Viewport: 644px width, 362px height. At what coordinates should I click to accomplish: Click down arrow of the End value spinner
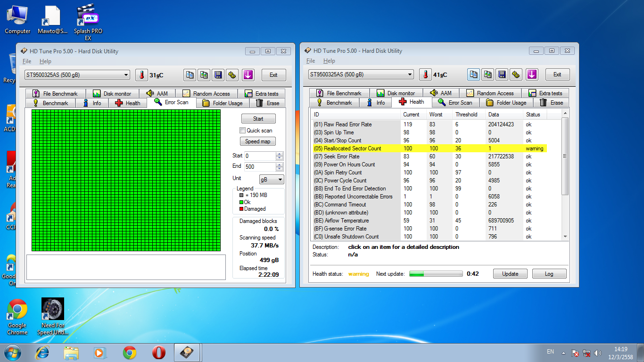pyautogui.click(x=280, y=169)
